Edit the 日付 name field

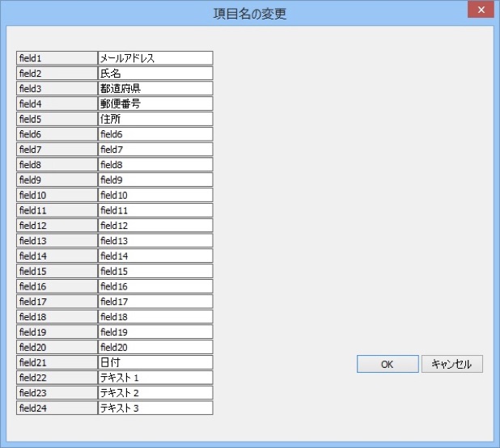pos(155,362)
